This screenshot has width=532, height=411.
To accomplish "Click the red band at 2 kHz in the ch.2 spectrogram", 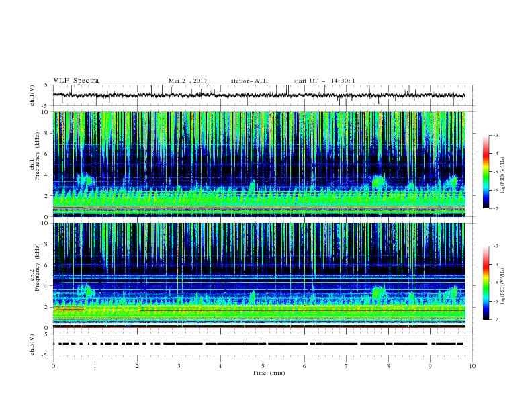I will coord(69,309).
